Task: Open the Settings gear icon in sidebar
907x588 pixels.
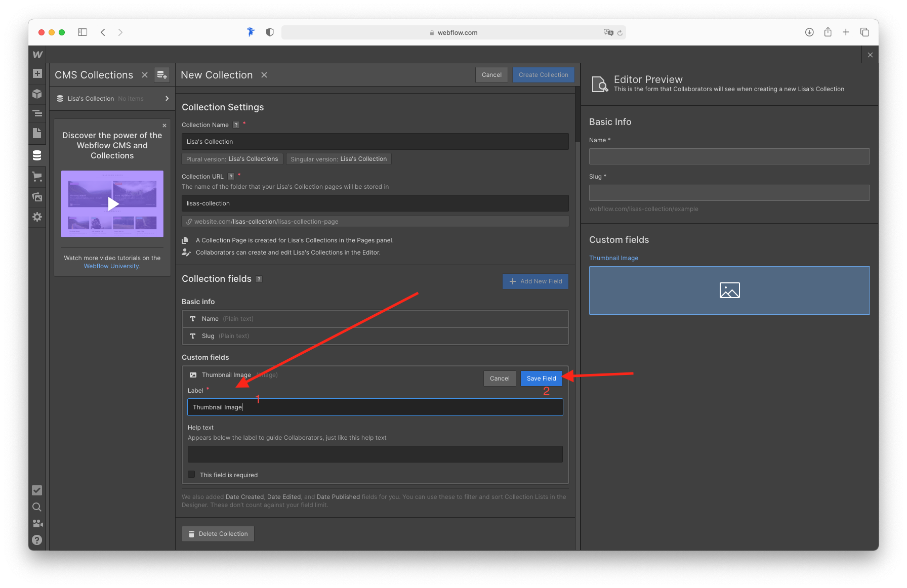Action: pos(37,217)
